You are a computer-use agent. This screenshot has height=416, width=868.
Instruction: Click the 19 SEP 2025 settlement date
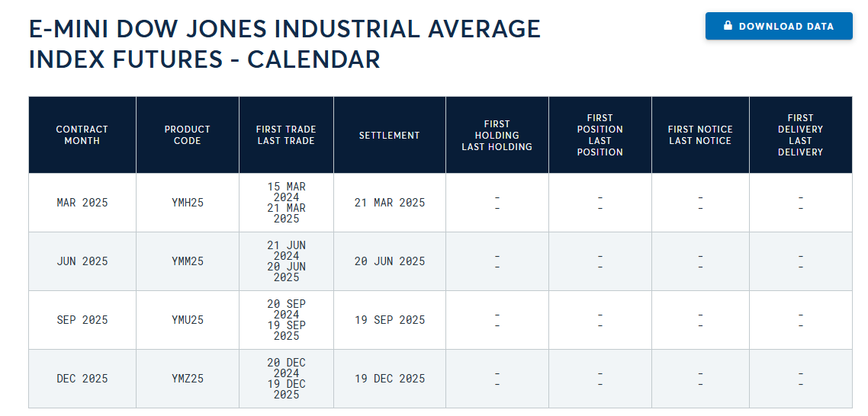pyautogui.click(x=390, y=320)
